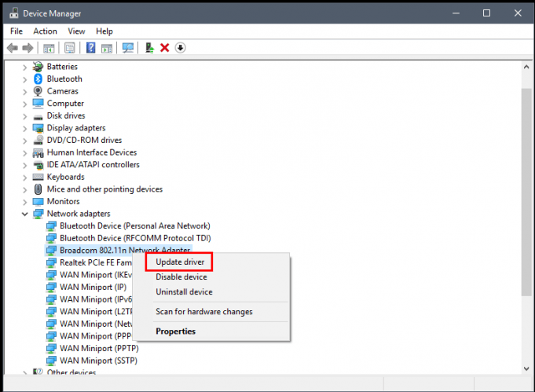Choose Update driver from context menu
535x392 pixels.
[x=180, y=262]
